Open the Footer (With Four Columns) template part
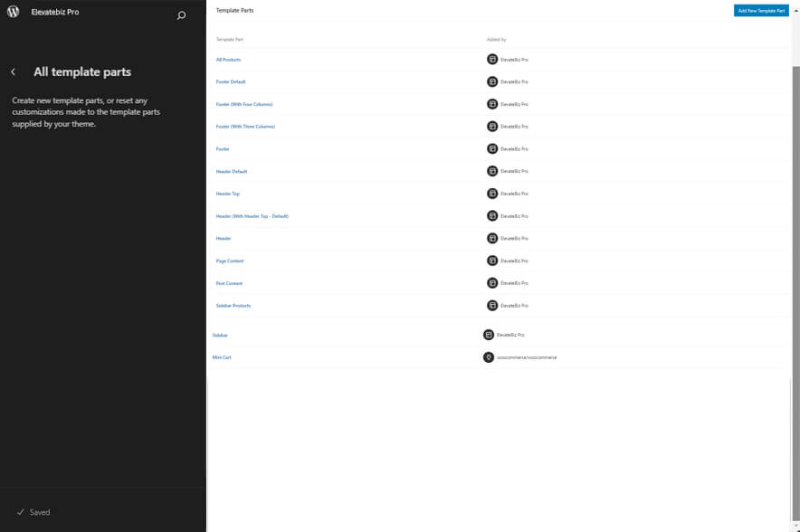The image size is (800, 532). pyautogui.click(x=244, y=103)
